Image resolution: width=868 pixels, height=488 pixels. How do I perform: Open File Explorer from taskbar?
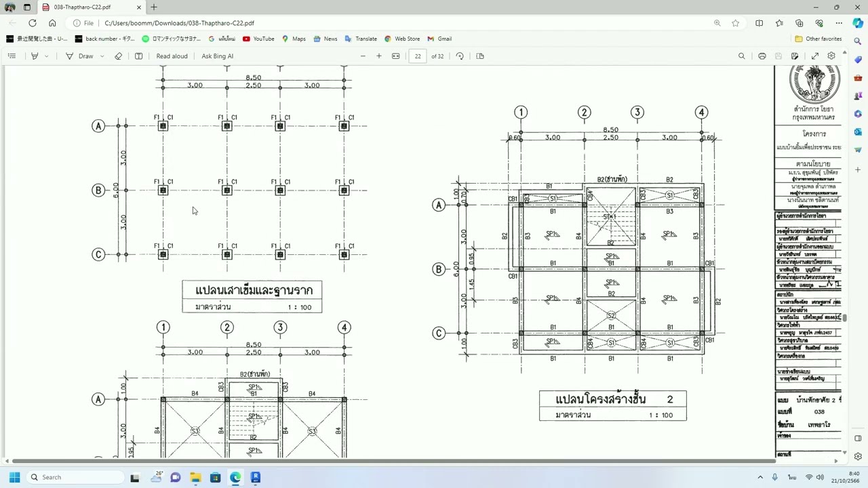coord(195,477)
